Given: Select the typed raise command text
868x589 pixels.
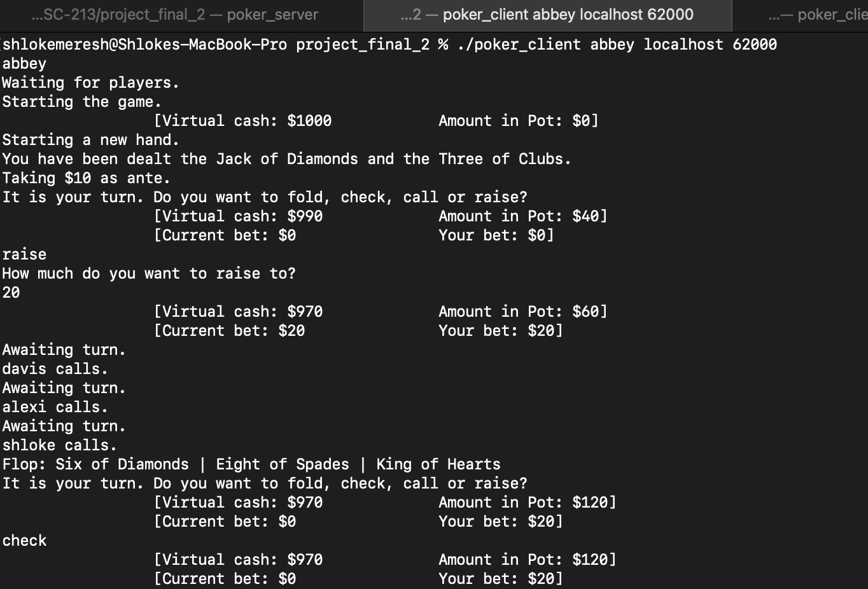Looking at the screenshot, I should 24,254.
